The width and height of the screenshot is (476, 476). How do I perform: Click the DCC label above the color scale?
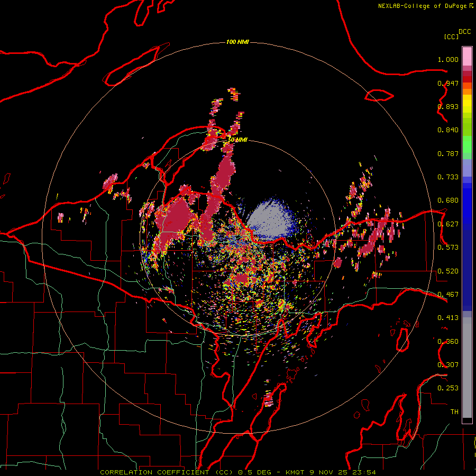pyautogui.click(x=465, y=32)
